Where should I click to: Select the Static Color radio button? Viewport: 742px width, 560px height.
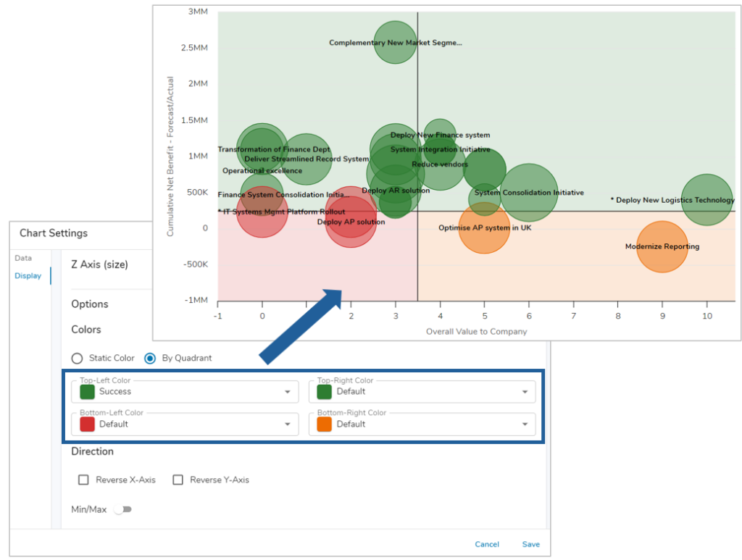tap(78, 358)
